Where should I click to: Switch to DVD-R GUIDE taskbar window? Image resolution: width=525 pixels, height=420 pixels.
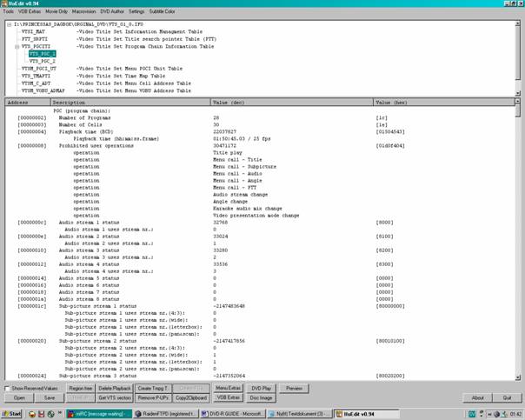click(233, 414)
